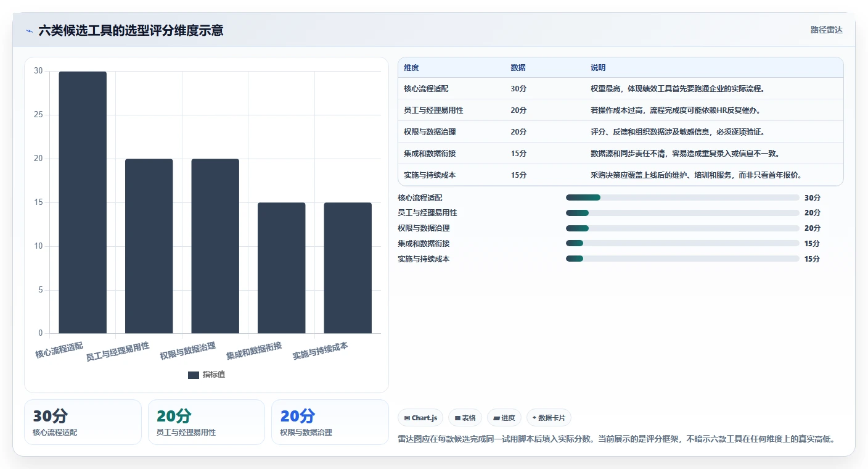Open the 20分 员工与经理易用性 summary card
This screenshot has width=868, height=469.
pos(207,422)
